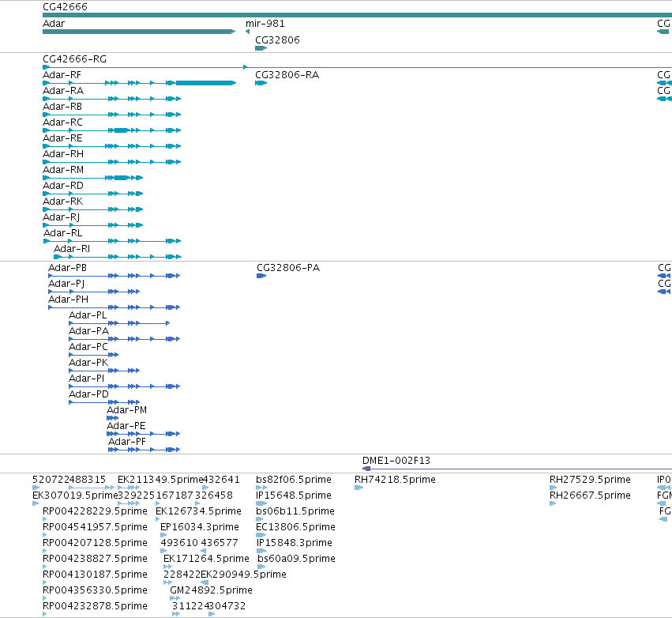
Task: Click the RP004238827.5prime EST label
Action: click(95, 559)
